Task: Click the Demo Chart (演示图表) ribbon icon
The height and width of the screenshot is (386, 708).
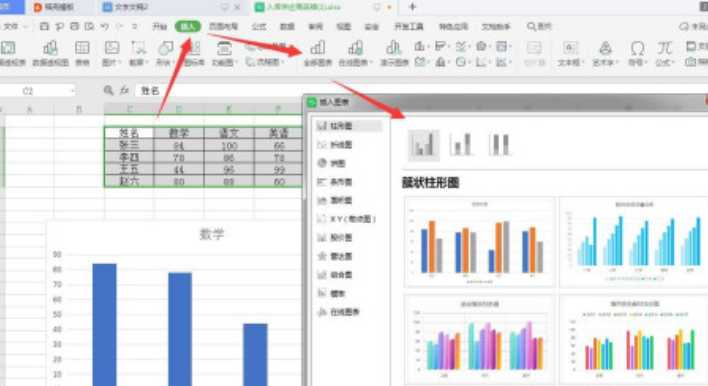Action: (394, 53)
